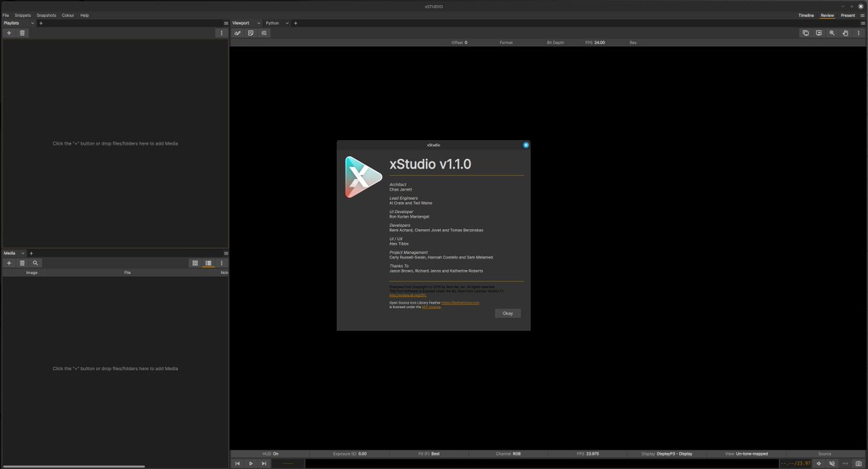868x469 pixels.
Task: Step forward with next frame button
Action: pos(264,463)
